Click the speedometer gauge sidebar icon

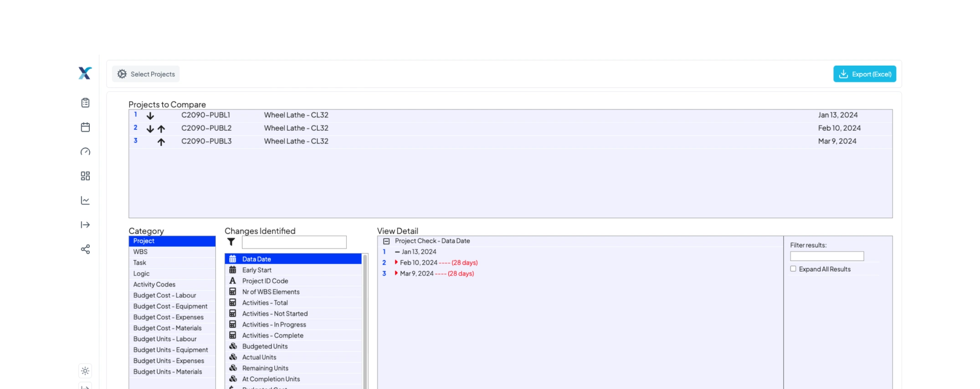point(85,152)
